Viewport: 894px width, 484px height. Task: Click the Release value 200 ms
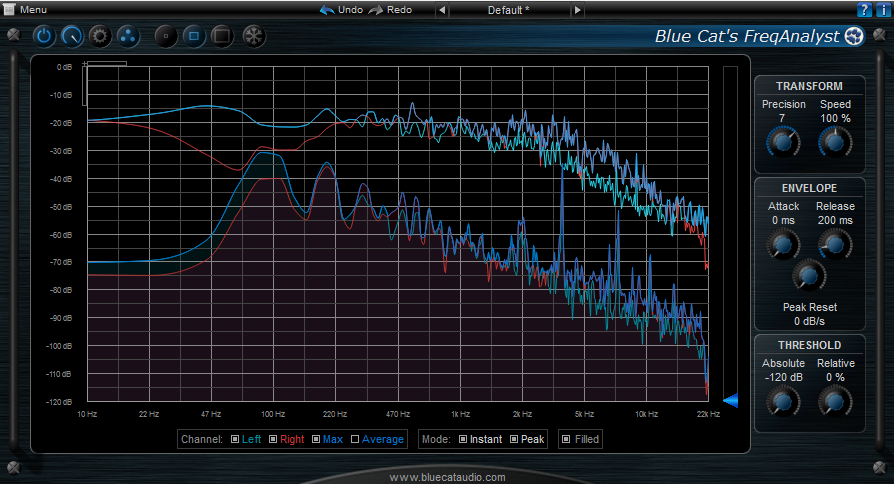tap(835, 220)
